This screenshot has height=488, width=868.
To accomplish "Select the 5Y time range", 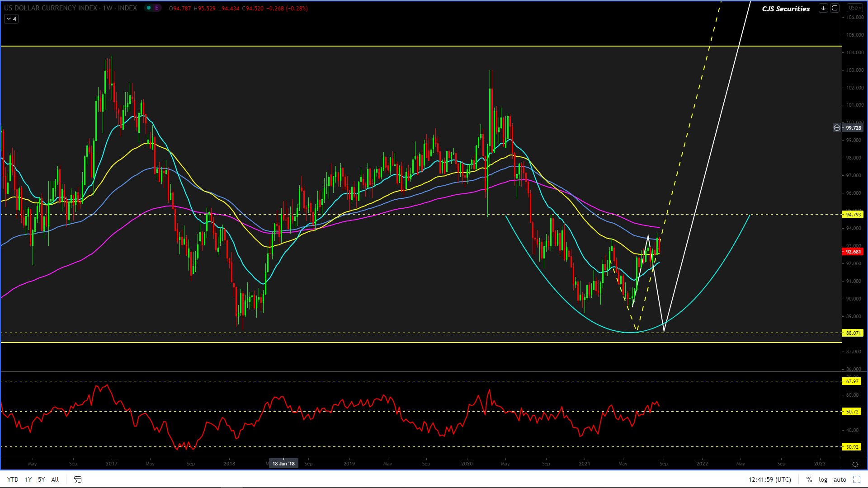I will coord(41,479).
